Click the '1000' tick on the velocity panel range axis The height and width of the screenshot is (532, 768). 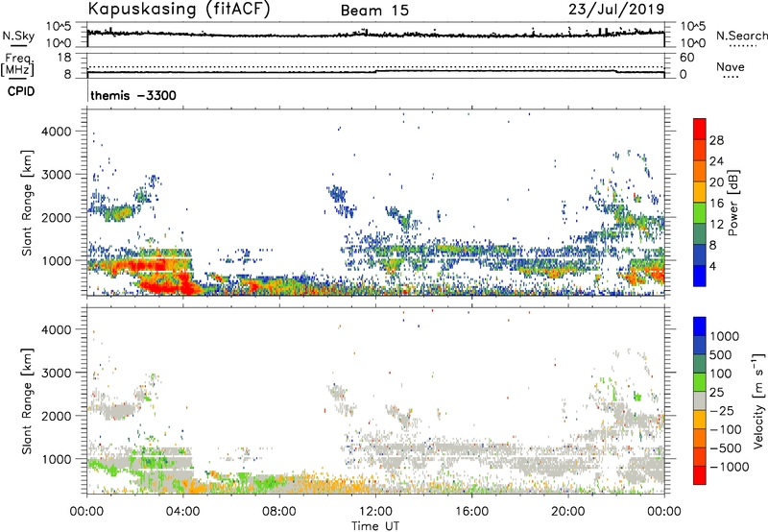tap(57, 459)
